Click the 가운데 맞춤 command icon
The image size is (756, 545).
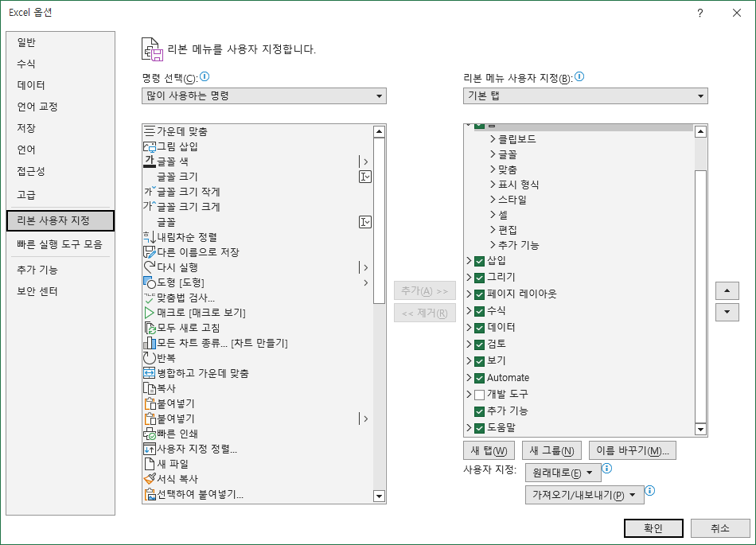pyautogui.click(x=150, y=131)
